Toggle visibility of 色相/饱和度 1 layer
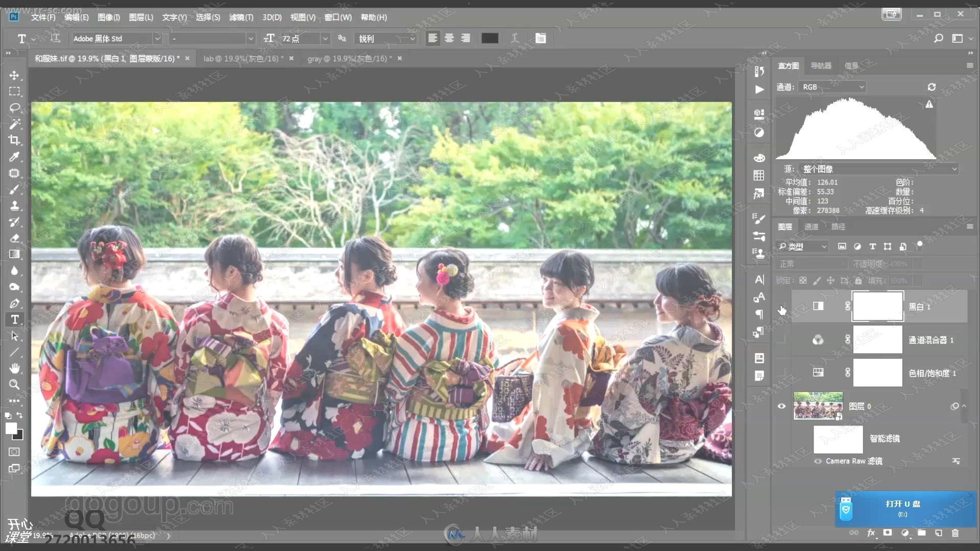 click(x=781, y=373)
